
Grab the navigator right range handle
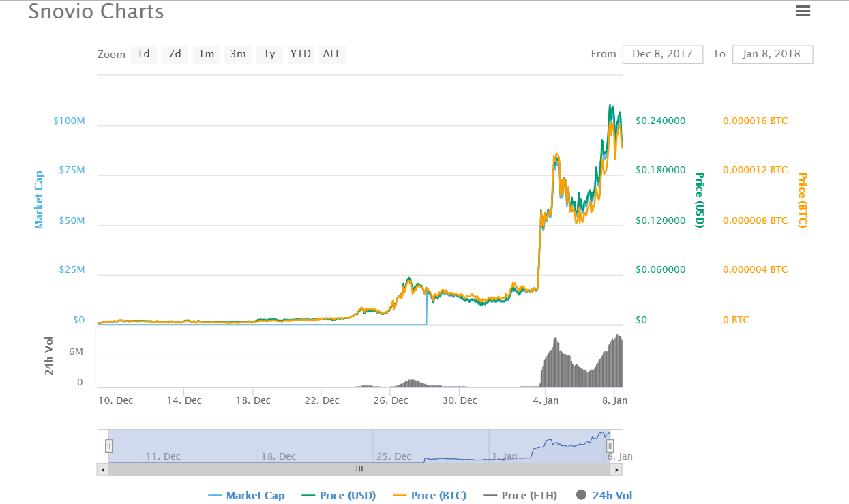610,446
